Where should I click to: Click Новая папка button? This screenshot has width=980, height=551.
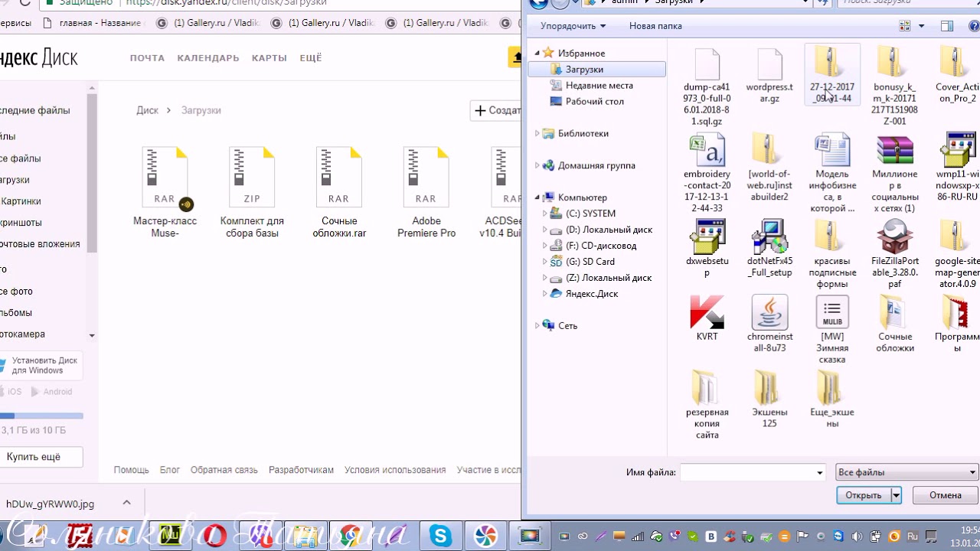click(x=655, y=26)
